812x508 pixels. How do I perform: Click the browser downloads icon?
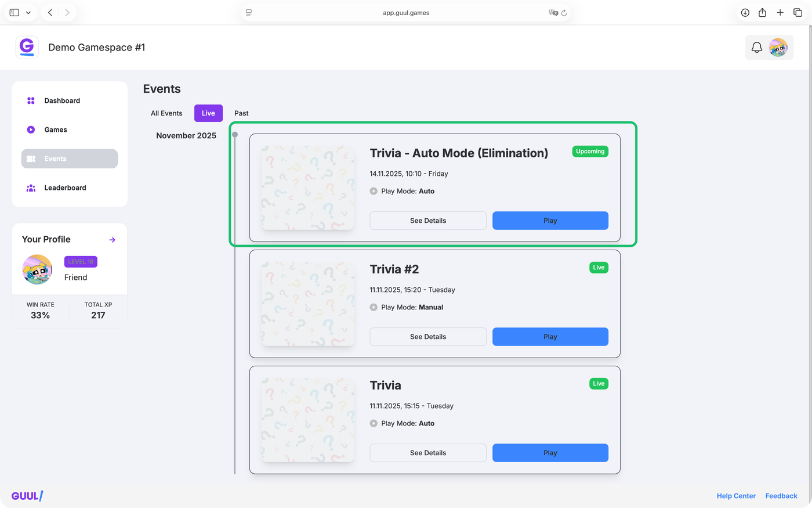[x=745, y=13]
